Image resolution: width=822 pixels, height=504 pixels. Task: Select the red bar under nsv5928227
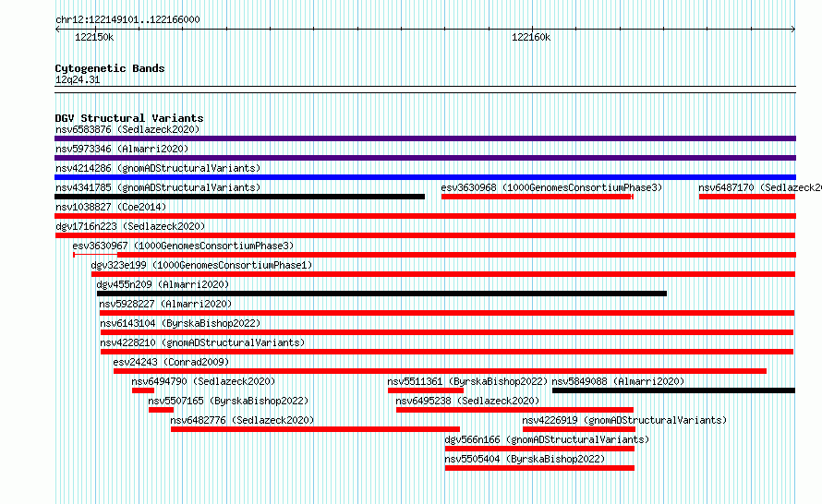click(447, 313)
